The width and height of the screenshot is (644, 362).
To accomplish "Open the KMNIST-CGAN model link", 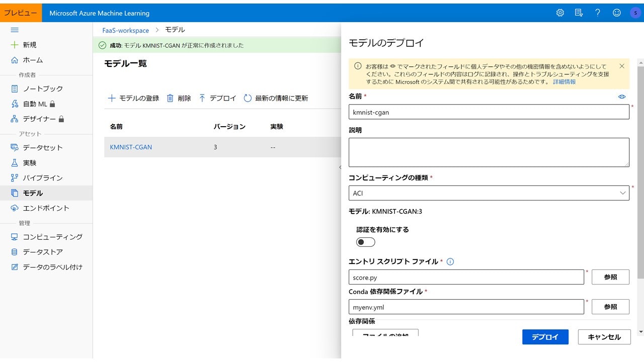I will [x=131, y=147].
